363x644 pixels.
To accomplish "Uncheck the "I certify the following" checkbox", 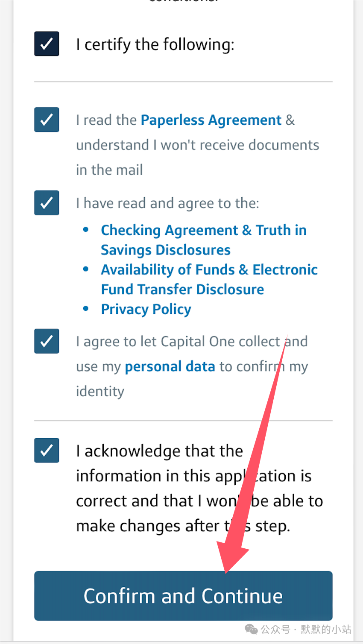I will tap(47, 44).
